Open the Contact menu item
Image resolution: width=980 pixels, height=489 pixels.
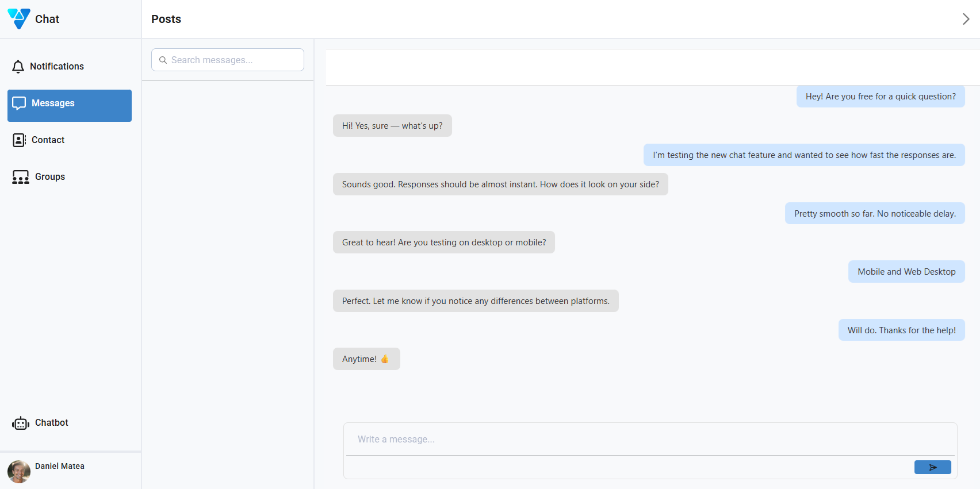click(48, 140)
